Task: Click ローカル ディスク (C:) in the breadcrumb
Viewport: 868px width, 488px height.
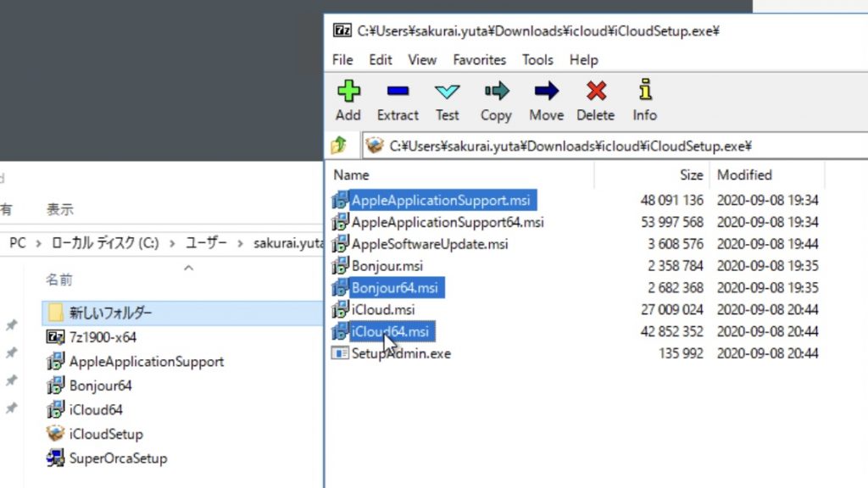Action: [x=105, y=243]
